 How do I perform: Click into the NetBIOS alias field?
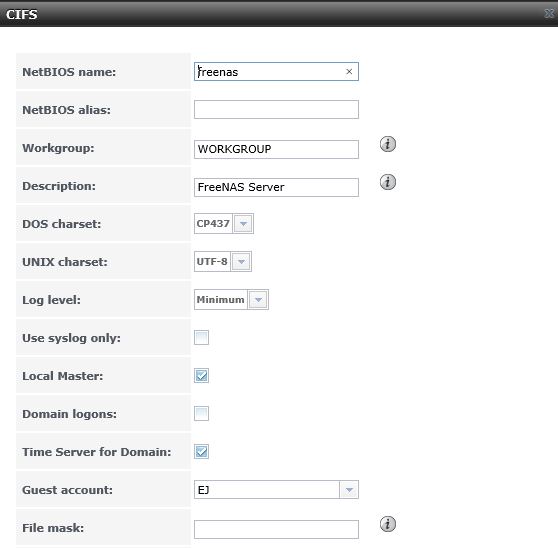(x=276, y=110)
